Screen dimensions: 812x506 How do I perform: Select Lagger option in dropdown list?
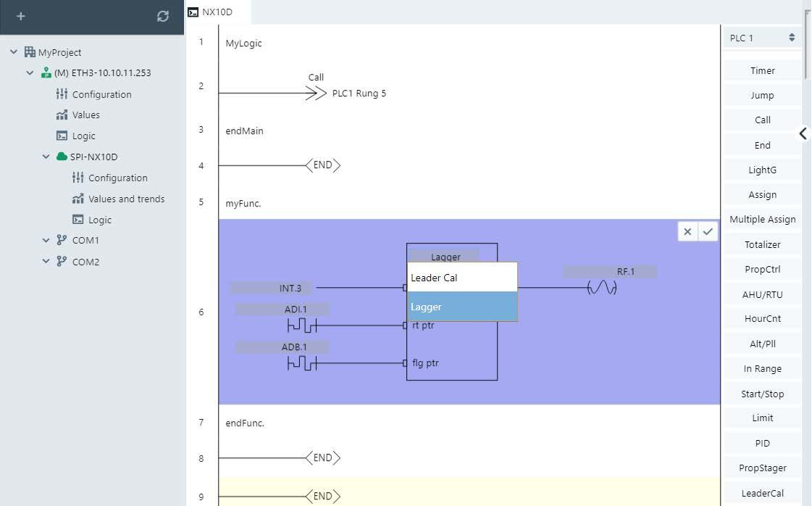(462, 307)
